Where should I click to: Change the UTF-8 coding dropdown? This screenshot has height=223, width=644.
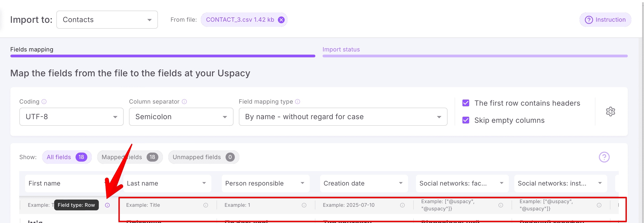point(71,117)
